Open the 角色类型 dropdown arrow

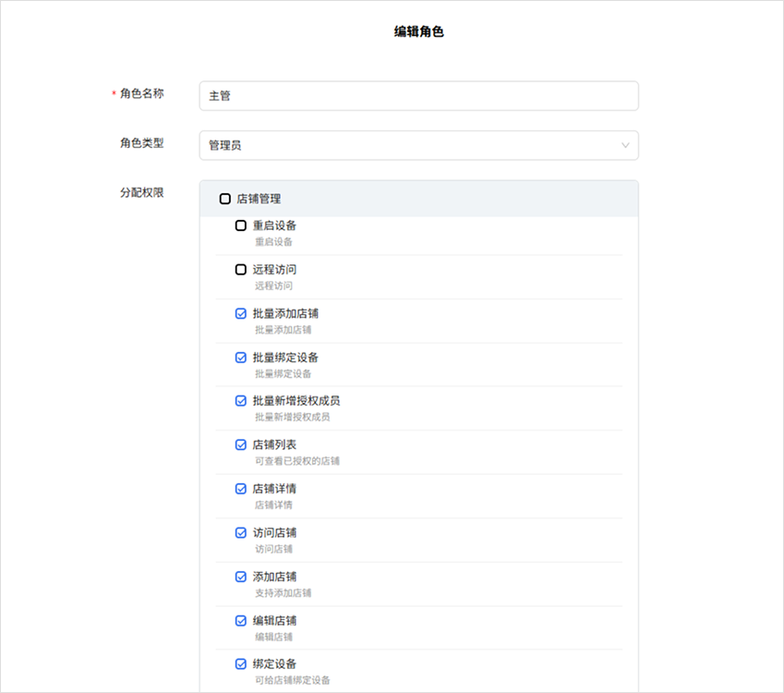point(625,145)
